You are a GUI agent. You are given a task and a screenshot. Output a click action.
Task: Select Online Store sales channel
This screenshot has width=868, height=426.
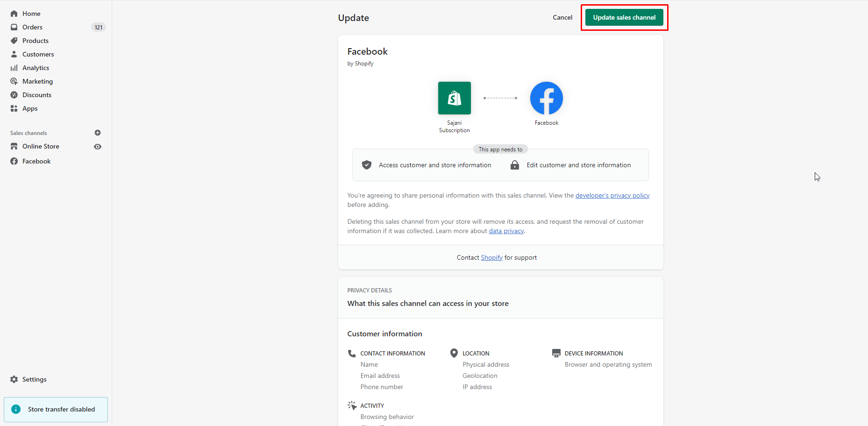tap(41, 146)
